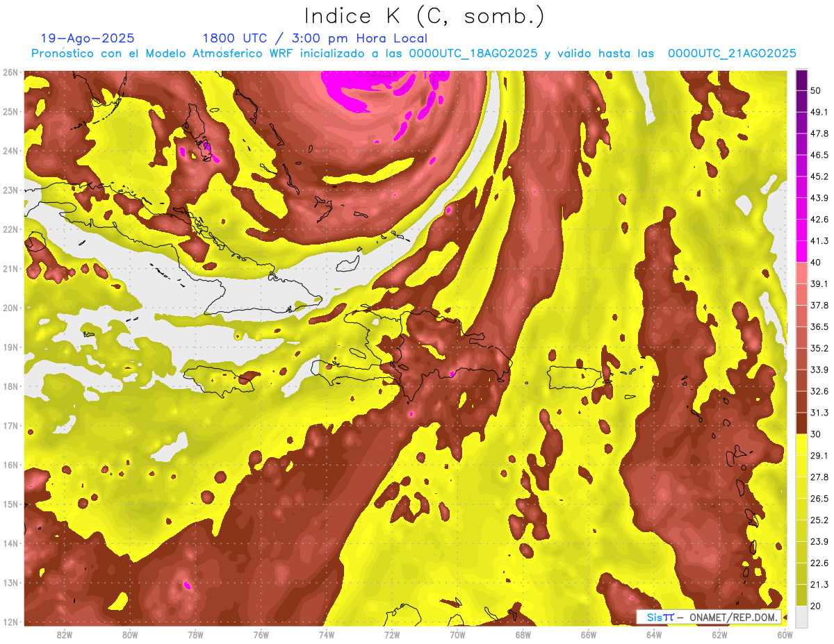Click the colorbar label '39.1'
Image resolution: width=834 pixels, height=644 pixels.
[820, 283]
